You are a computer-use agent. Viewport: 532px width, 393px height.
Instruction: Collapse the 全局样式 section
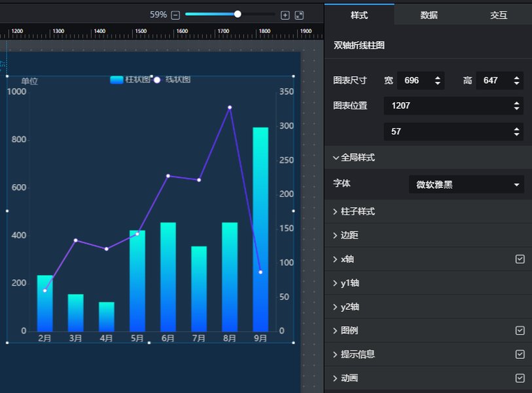tap(428, 157)
